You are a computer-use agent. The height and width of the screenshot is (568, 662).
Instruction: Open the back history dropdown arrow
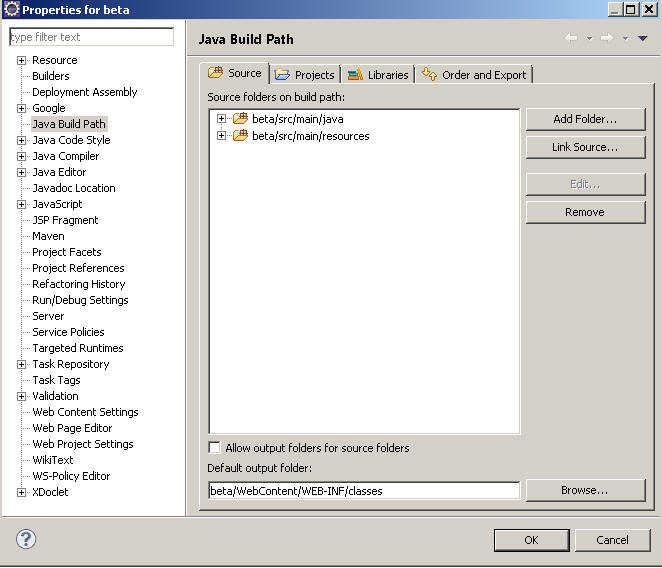tap(589, 38)
